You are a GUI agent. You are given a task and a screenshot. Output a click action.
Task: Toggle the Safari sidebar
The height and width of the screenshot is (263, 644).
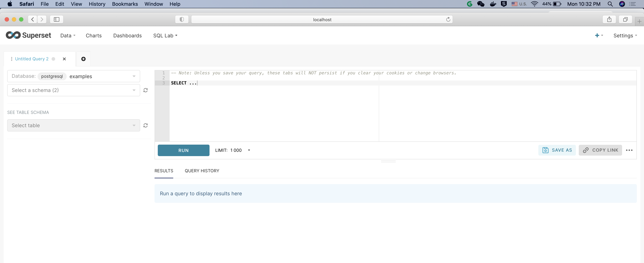click(56, 19)
